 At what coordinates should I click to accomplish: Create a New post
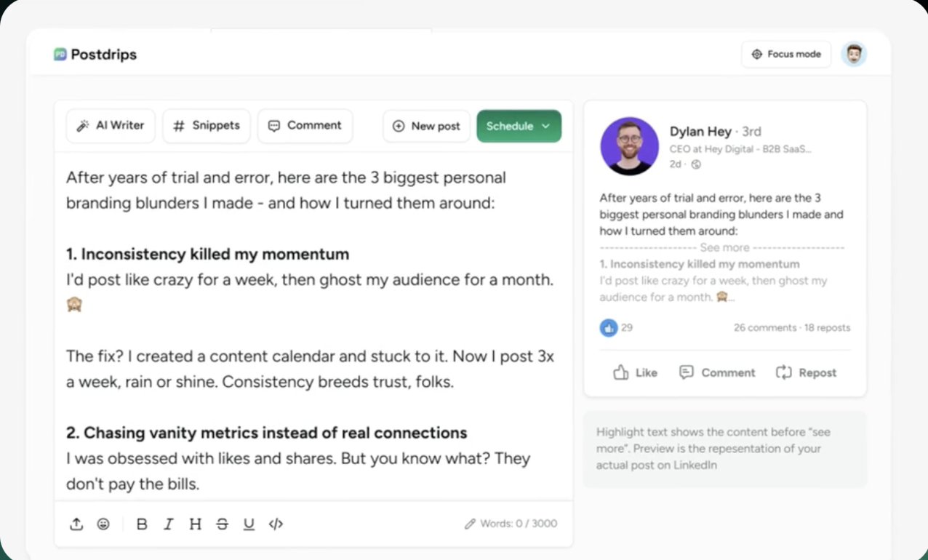click(x=426, y=125)
